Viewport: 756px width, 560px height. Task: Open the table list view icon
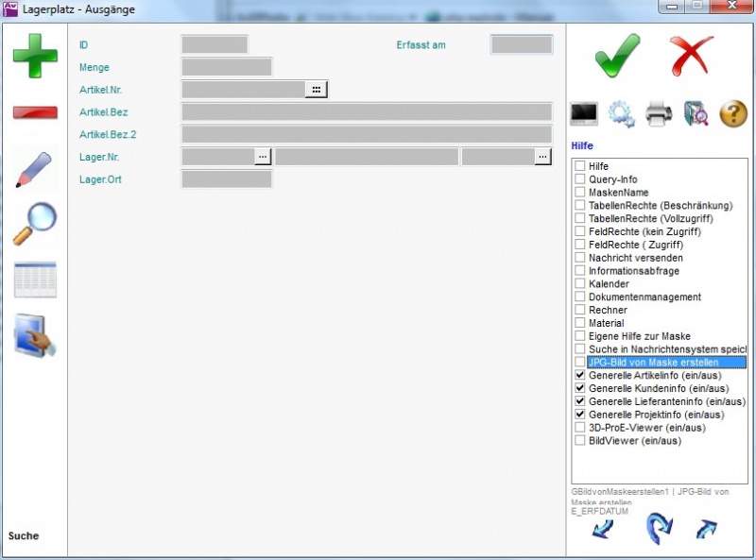tap(35, 280)
